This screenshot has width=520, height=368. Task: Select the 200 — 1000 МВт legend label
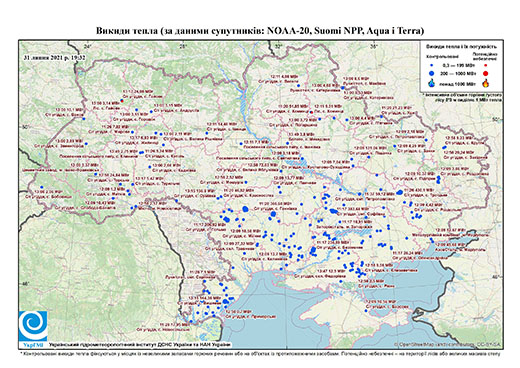pos(457,73)
